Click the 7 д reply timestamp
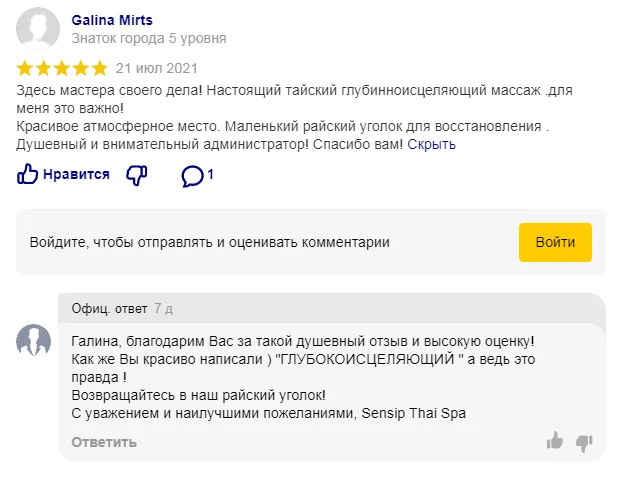Image resolution: width=628 pixels, height=489 pixels. pyautogui.click(x=163, y=308)
